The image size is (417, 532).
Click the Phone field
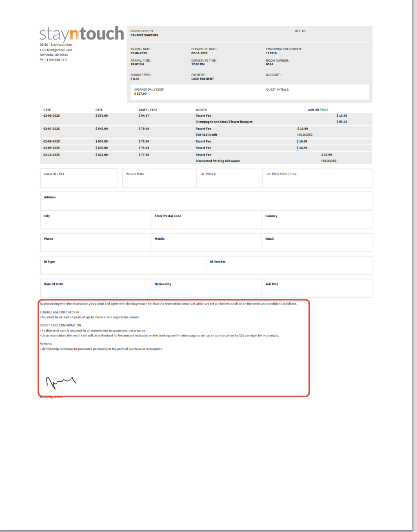95,243
